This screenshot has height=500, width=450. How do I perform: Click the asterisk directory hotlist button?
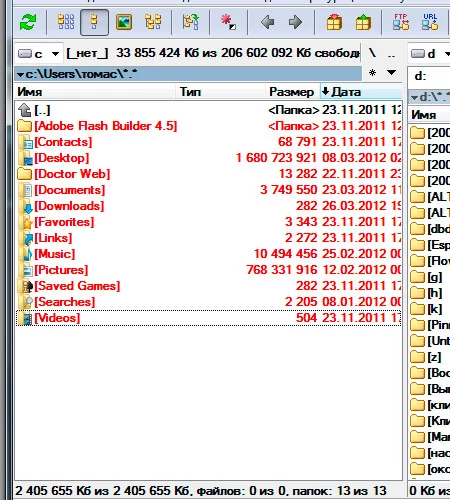[x=373, y=73]
